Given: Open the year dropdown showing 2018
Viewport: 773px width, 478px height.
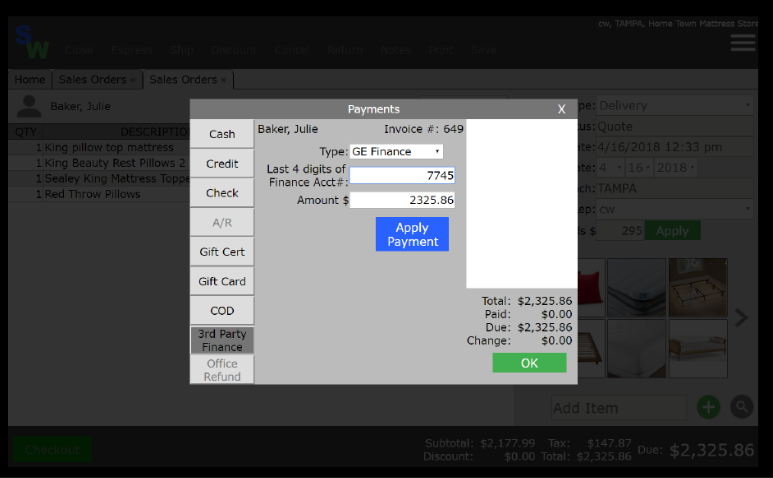Looking at the screenshot, I should click(676, 168).
